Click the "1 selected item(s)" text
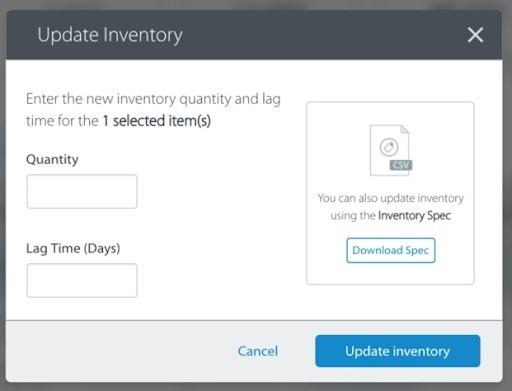This screenshot has width=512, height=391. 157,121
